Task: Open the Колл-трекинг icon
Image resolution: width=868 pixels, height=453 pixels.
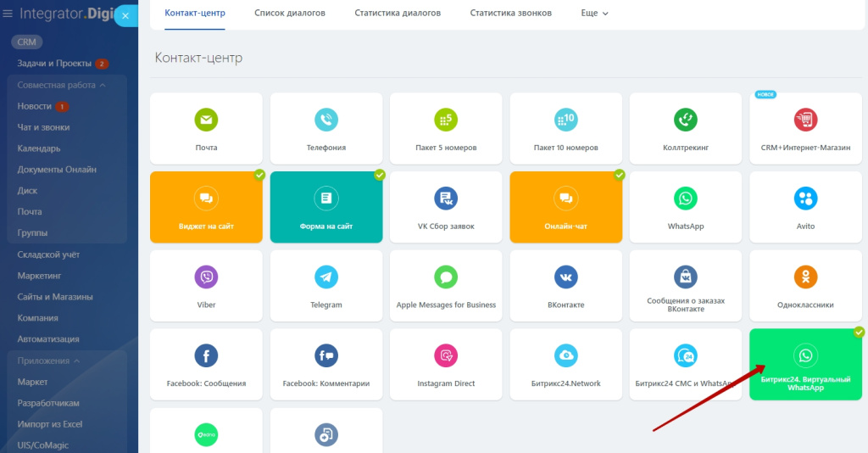Action: click(686, 120)
